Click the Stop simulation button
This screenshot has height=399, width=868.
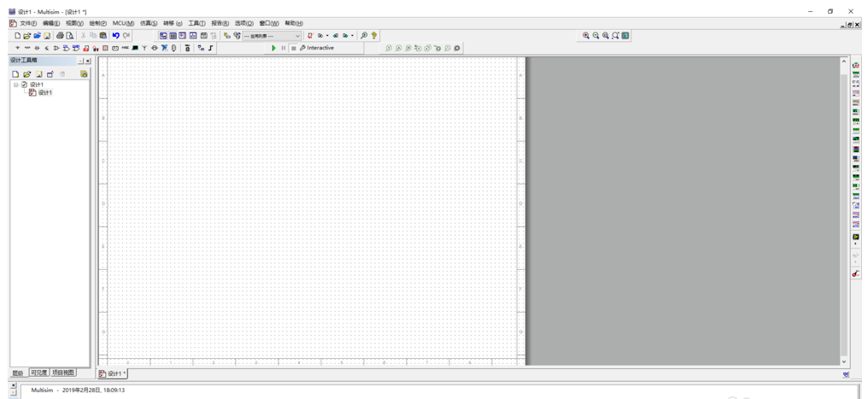point(293,49)
